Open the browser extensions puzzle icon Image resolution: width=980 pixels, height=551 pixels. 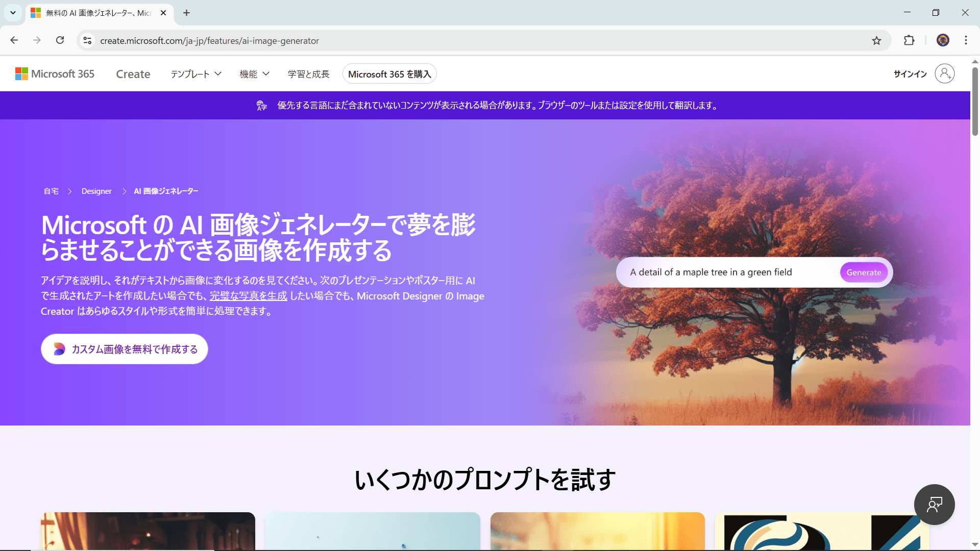(909, 40)
